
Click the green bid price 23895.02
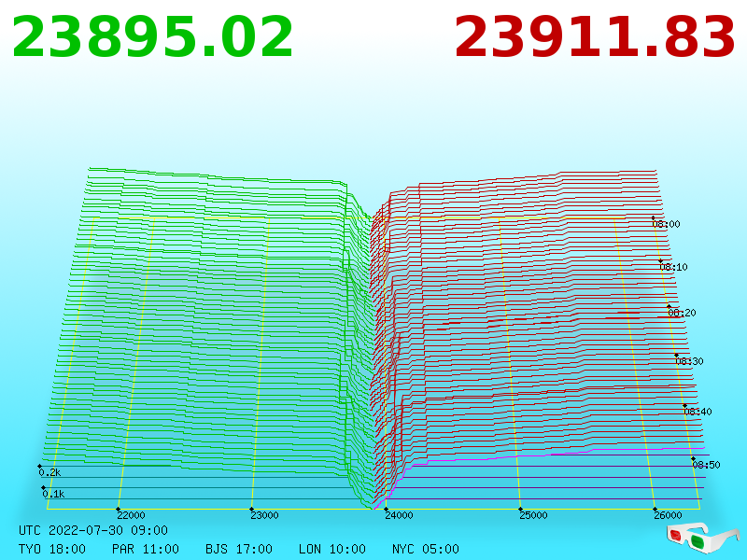(152, 37)
